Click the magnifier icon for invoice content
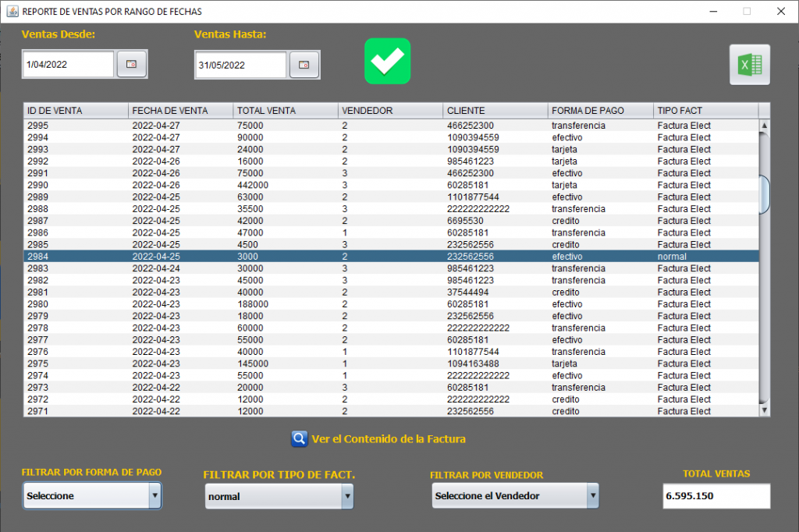Viewport: 799px width, 532px height. tap(299, 438)
